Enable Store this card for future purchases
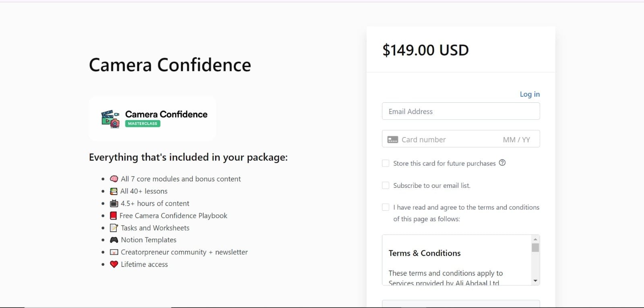 click(386, 163)
